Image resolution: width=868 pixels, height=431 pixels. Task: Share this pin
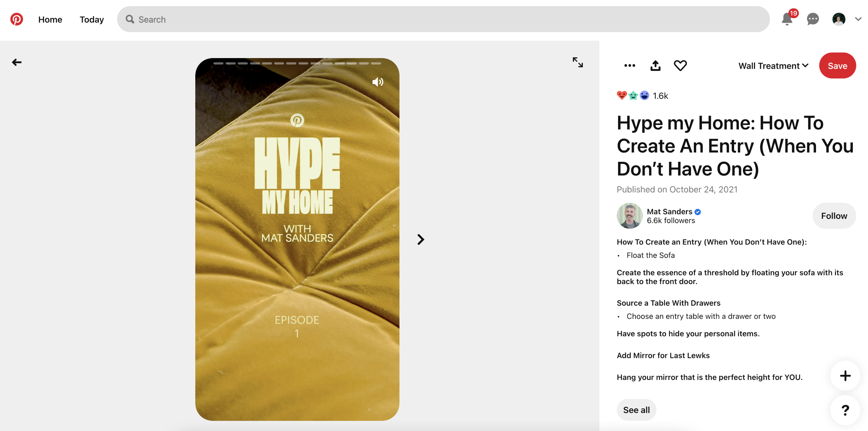655,65
